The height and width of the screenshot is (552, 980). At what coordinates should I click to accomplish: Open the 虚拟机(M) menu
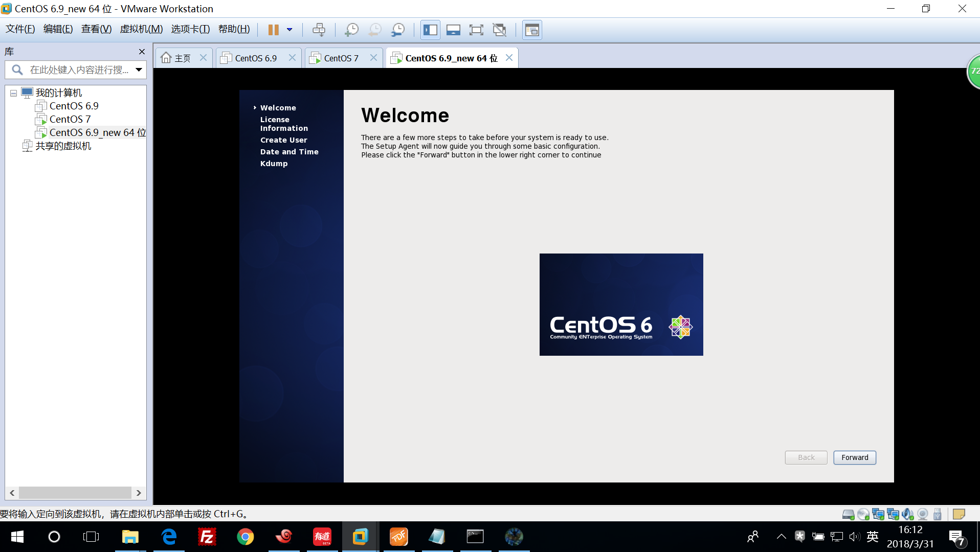(x=141, y=29)
